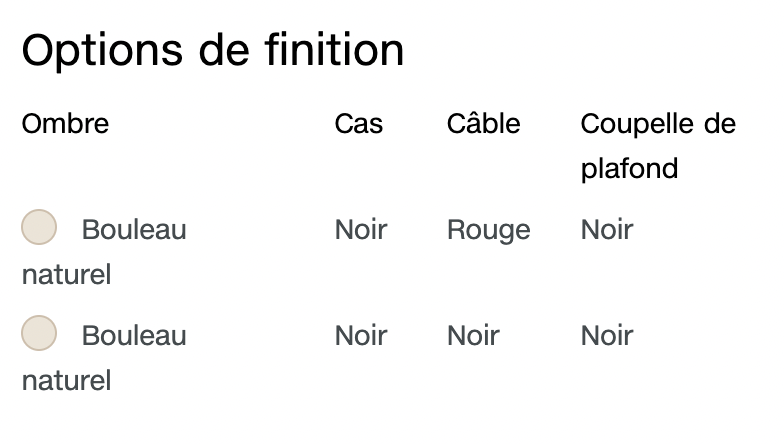The image size is (784, 444).
Task: Click the "Ombre" column header
Action: click(65, 124)
